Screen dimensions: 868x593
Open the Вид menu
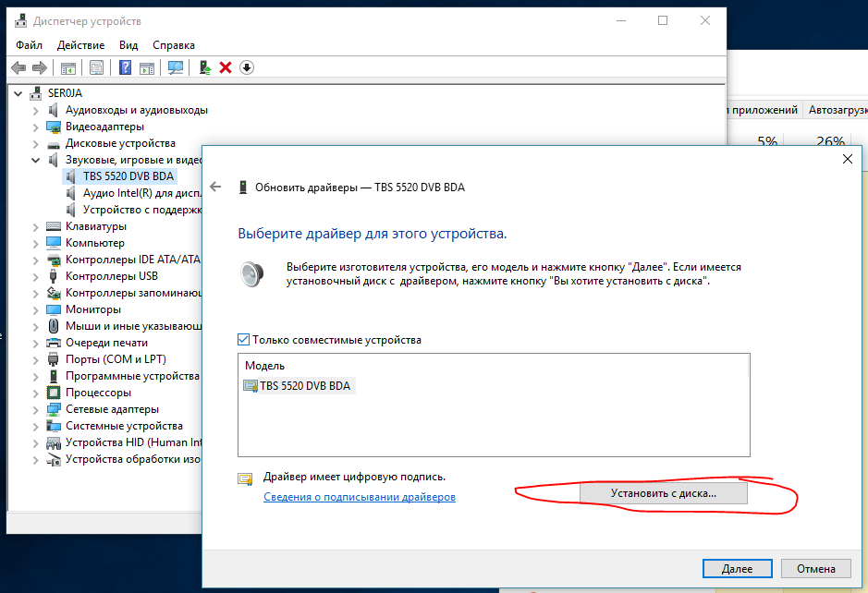128,45
